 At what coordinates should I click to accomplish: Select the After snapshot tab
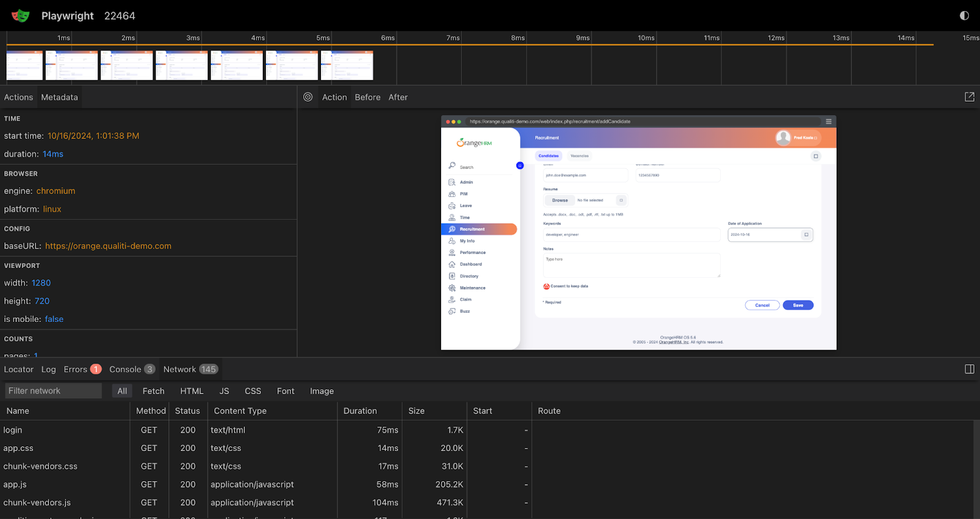tap(398, 97)
